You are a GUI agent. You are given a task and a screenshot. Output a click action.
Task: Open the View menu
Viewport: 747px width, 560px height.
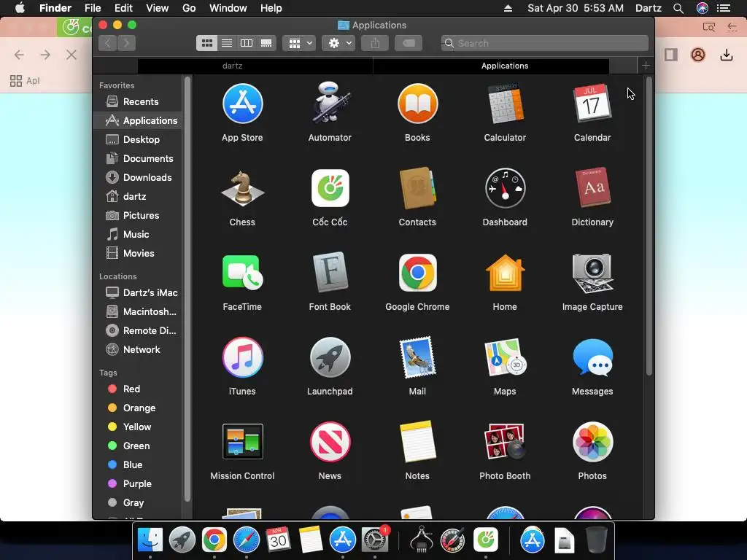(158, 8)
